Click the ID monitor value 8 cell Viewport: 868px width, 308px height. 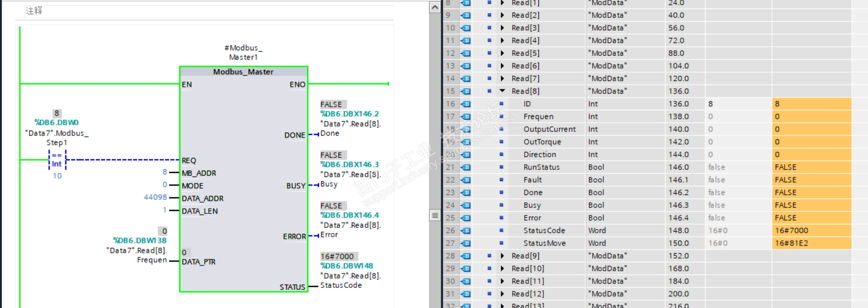812,104
